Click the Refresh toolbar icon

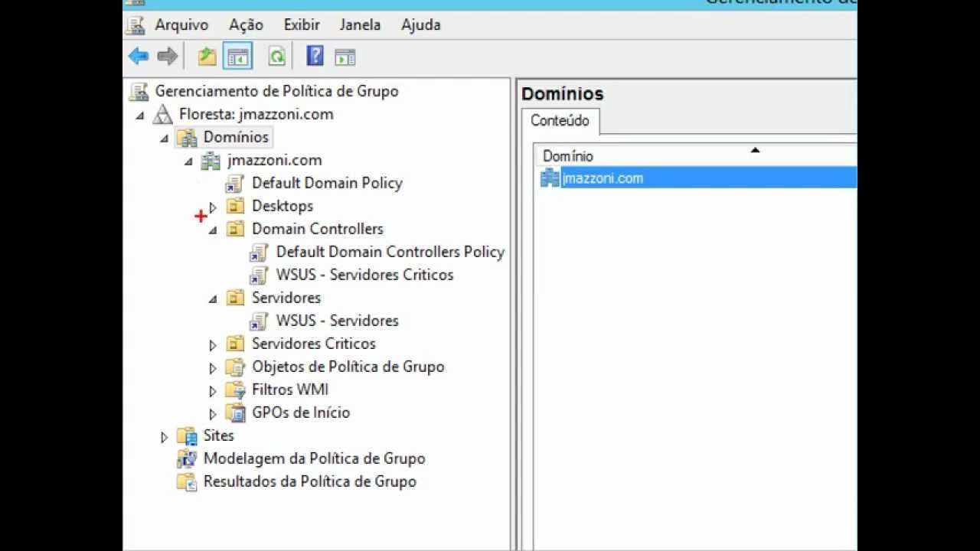[x=276, y=56]
